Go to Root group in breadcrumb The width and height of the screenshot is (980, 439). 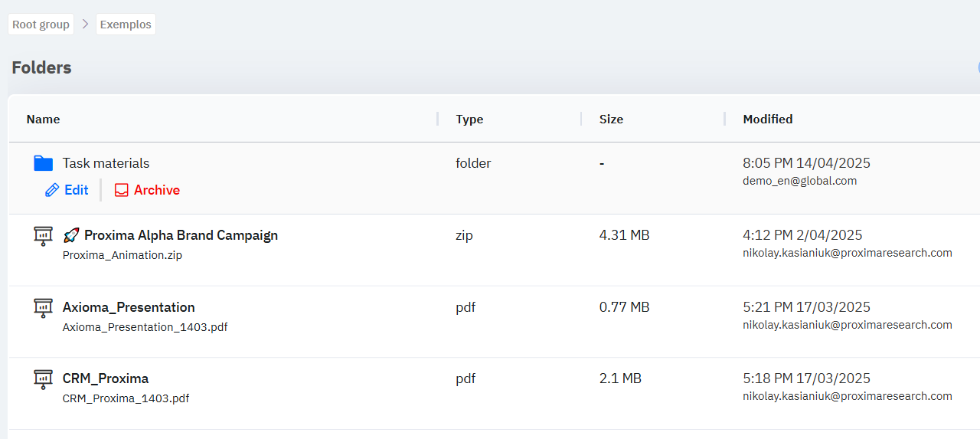tap(41, 25)
